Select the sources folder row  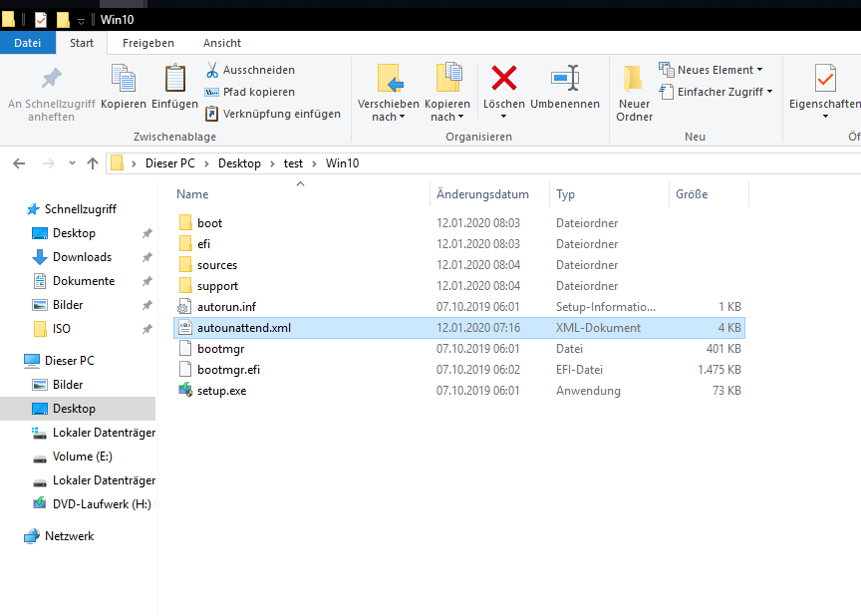[x=459, y=265]
